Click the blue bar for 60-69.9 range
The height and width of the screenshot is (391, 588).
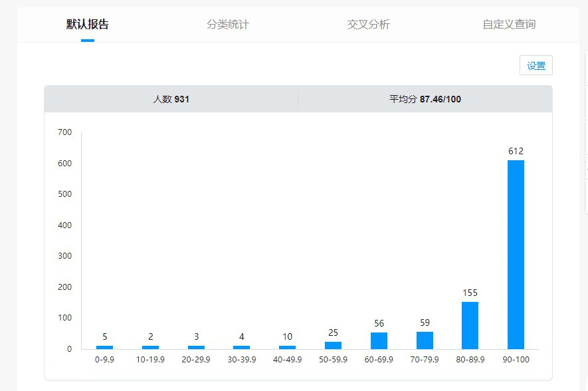pos(379,340)
